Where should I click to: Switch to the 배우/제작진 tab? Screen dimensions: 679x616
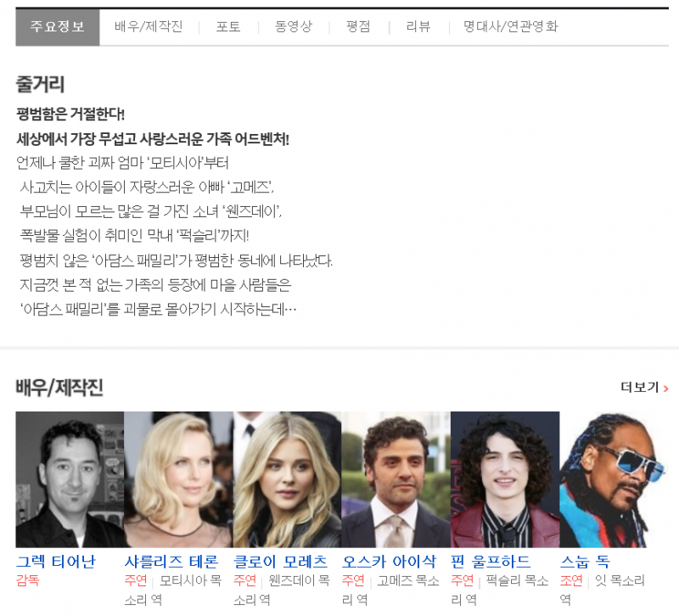point(149,27)
